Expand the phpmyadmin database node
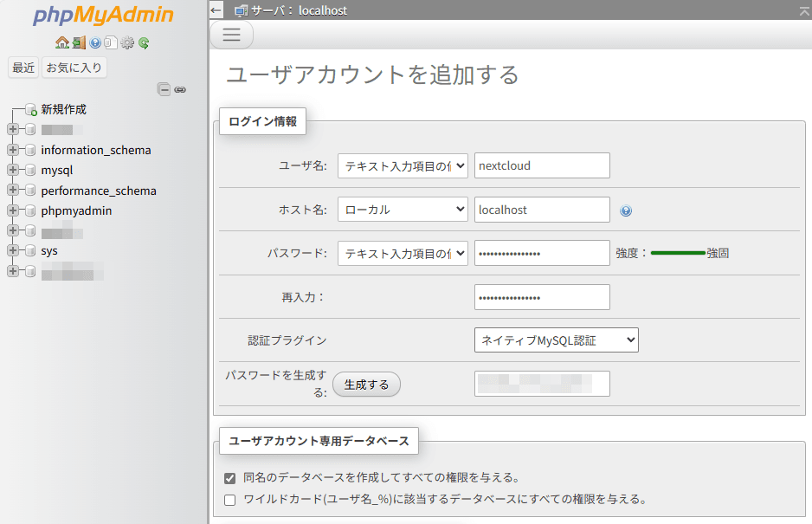 click(13, 210)
